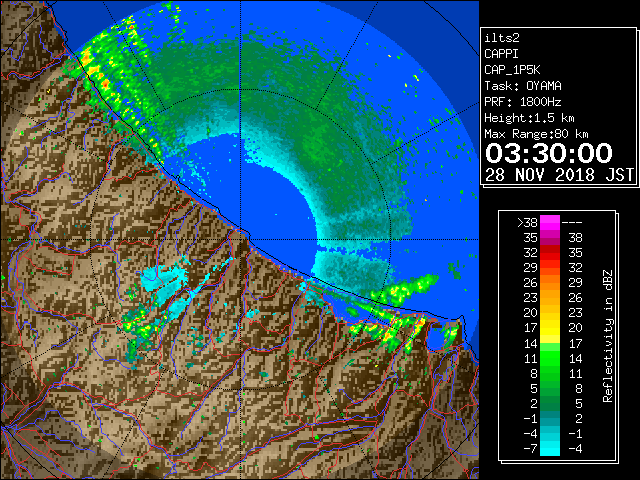Click the 'Max Range:80 km' line
This screenshot has width=640, height=480.
pos(536,134)
